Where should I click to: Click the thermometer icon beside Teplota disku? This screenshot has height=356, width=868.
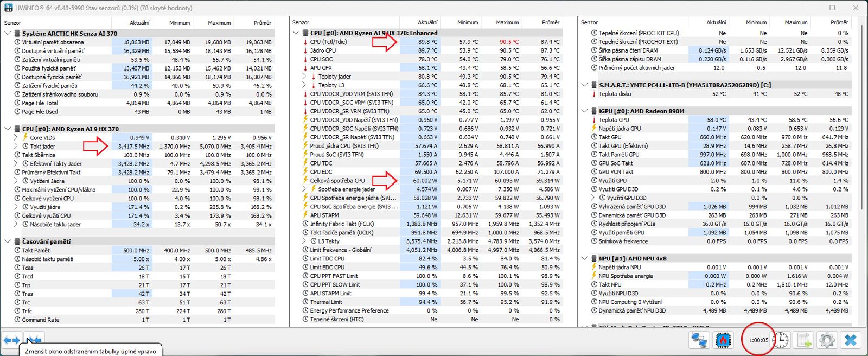point(593,94)
